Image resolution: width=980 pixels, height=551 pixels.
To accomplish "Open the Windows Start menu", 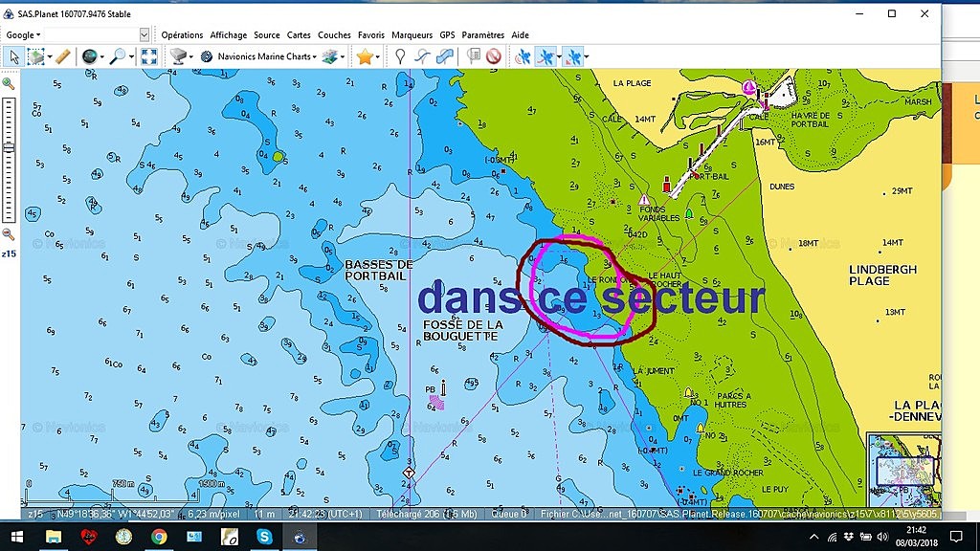I will pyautogui.click(x=17, y=537).
